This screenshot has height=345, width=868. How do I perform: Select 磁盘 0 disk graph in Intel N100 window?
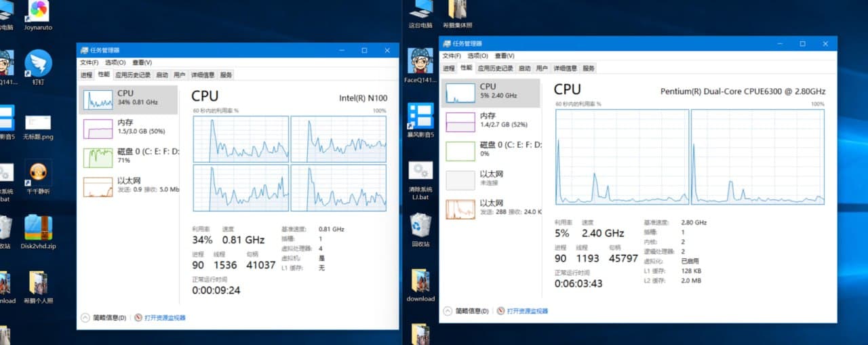click(98, 158)
